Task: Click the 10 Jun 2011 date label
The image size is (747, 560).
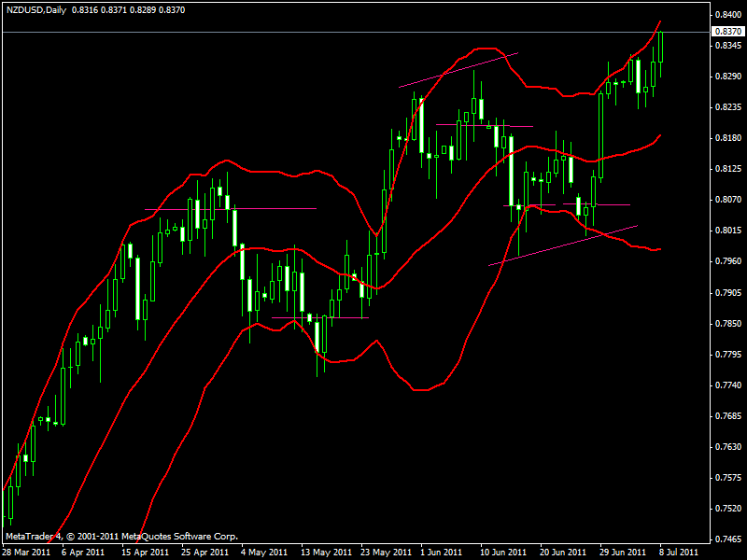Action: (503, 553)
